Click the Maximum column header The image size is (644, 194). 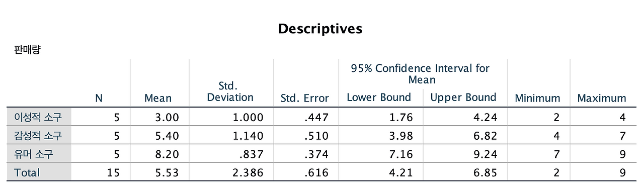point(602,99)
